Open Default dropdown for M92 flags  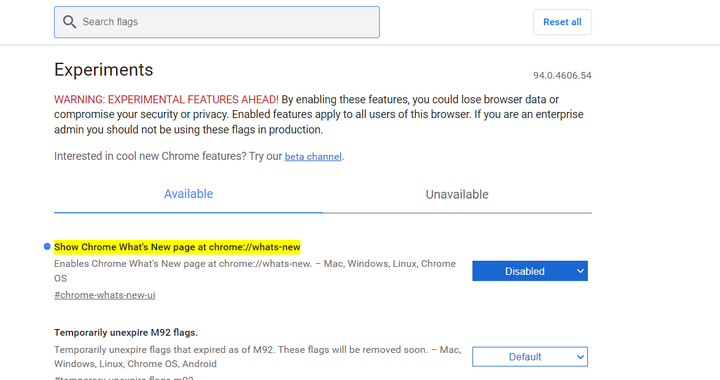[x=529, y=357]
